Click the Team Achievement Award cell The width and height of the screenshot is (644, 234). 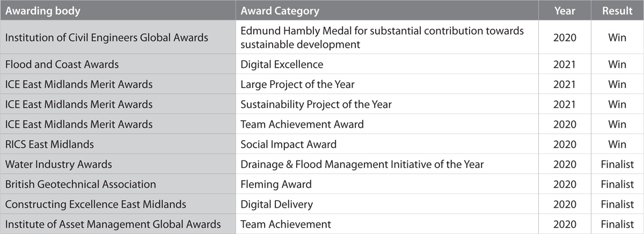click(x=302, y=124)
